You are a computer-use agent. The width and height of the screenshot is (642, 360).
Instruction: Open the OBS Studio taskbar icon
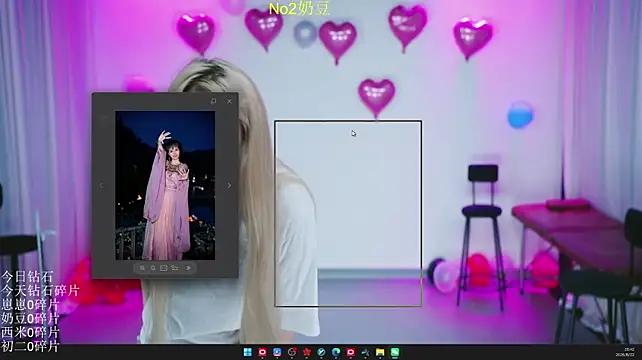tap(292, 352)
